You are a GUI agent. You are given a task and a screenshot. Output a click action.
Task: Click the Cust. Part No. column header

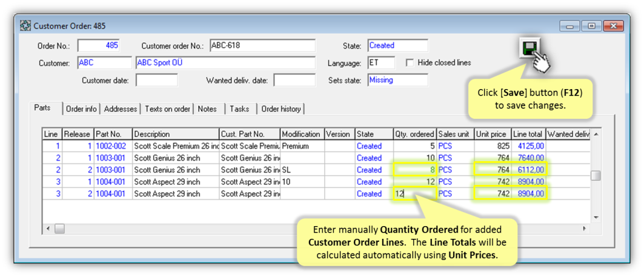coord(250,134)
